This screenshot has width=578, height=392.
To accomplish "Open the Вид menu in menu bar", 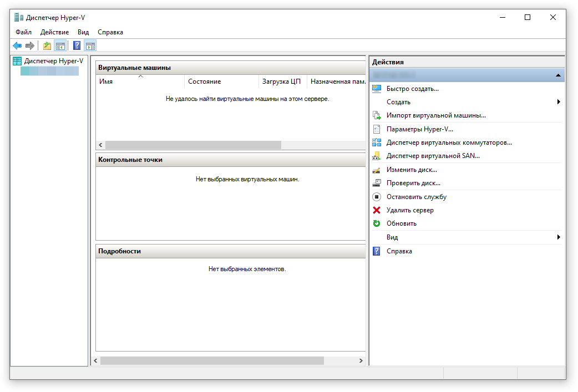I will [83, 32].
